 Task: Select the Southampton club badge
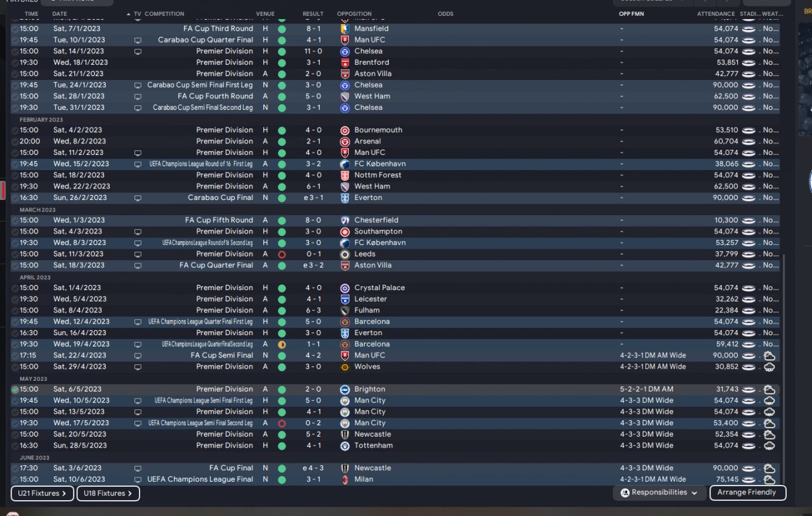click(x=345, y=232)
